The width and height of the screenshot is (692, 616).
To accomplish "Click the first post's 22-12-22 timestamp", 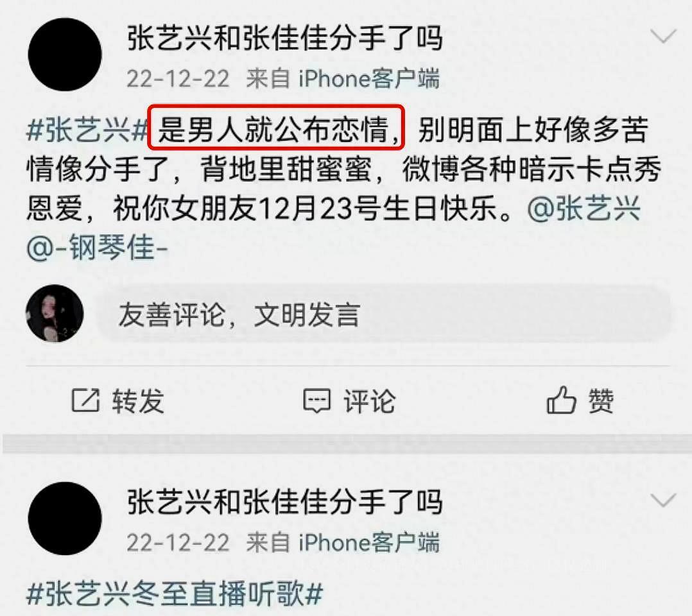I will 178,79.
